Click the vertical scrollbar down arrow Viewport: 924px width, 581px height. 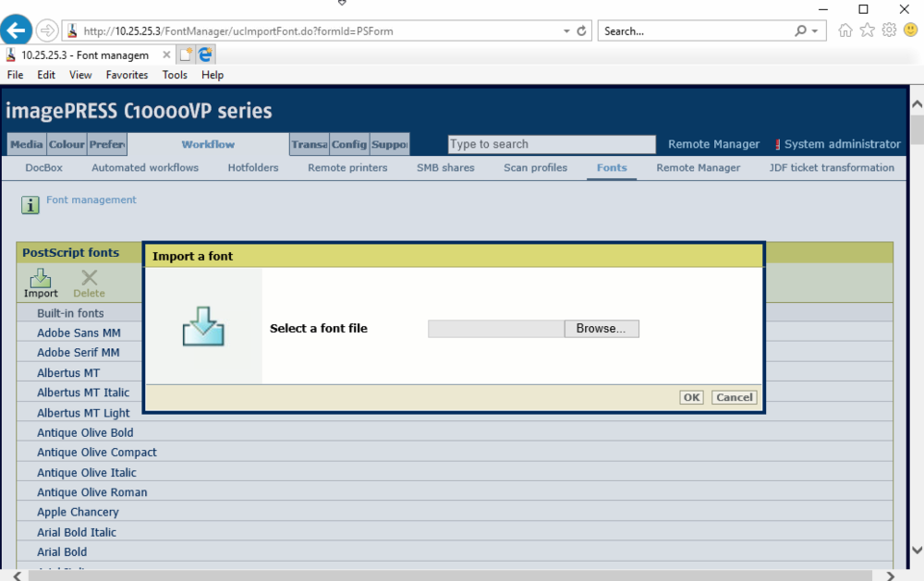[x=917, y=550]
